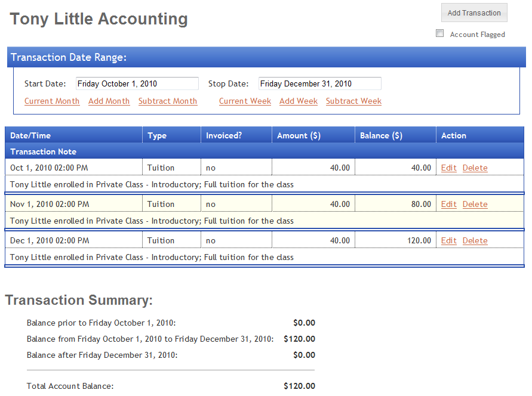The width and height of the screenshot is (532, 396).
Task: Click the Start Date input field
Action: pos(137,84)
